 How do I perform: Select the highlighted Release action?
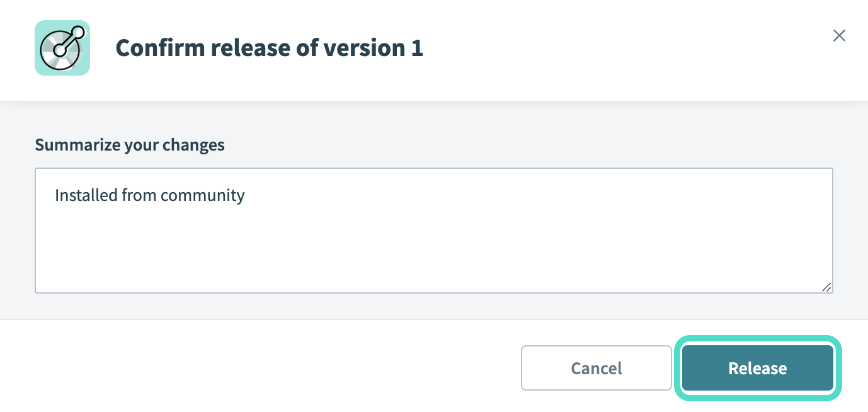coord(757,368)
